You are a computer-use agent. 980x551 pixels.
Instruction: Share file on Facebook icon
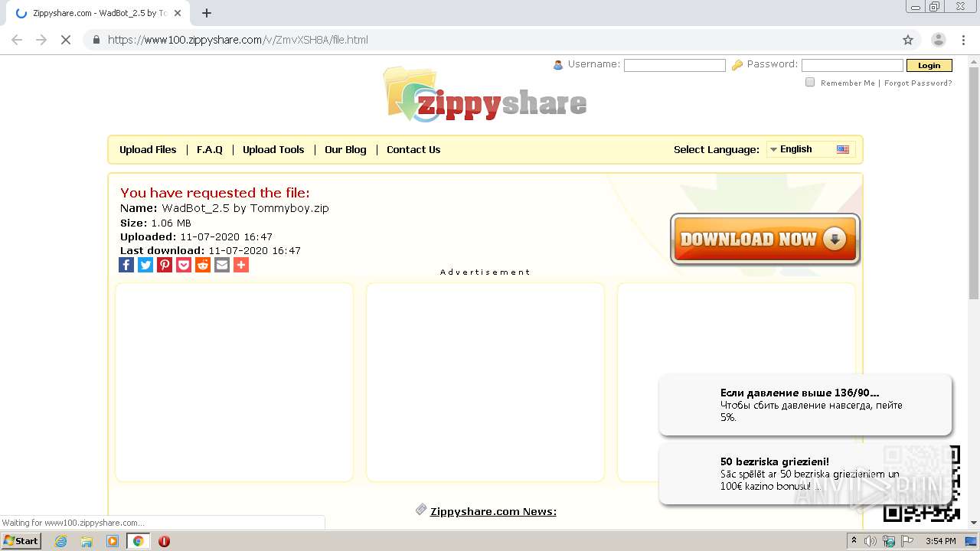[x=126, y=265]
